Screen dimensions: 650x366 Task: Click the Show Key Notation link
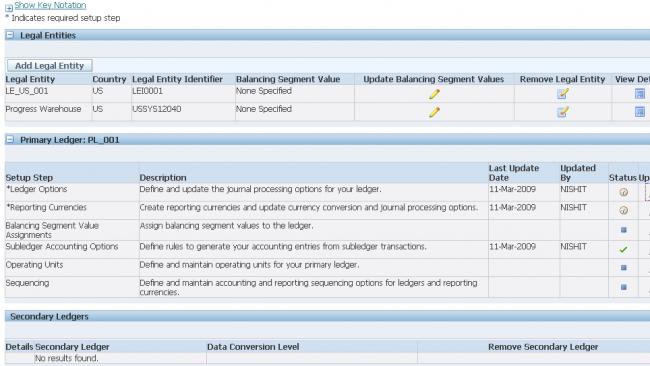[50, 5]
